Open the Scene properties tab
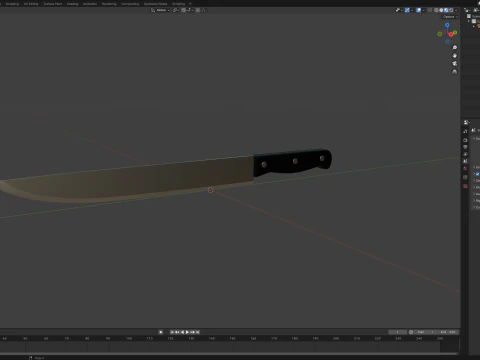Viewport: 480px width, 360px height. point(465,161)
